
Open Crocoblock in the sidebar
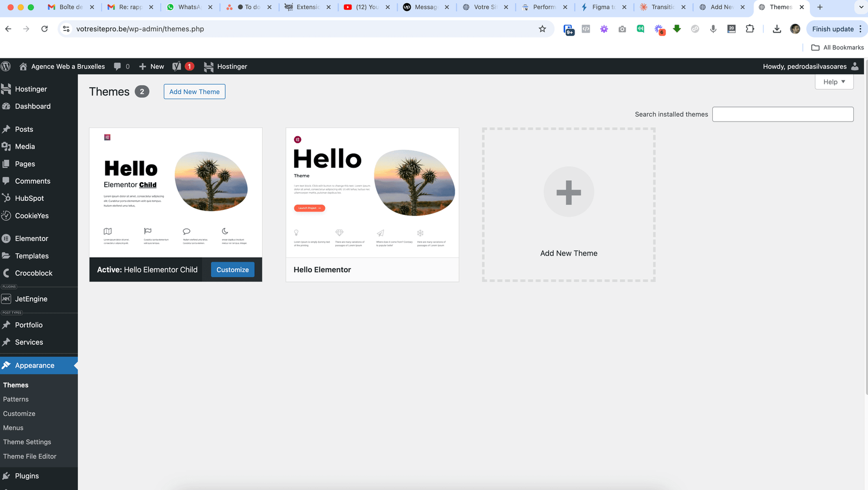[39, 273]
